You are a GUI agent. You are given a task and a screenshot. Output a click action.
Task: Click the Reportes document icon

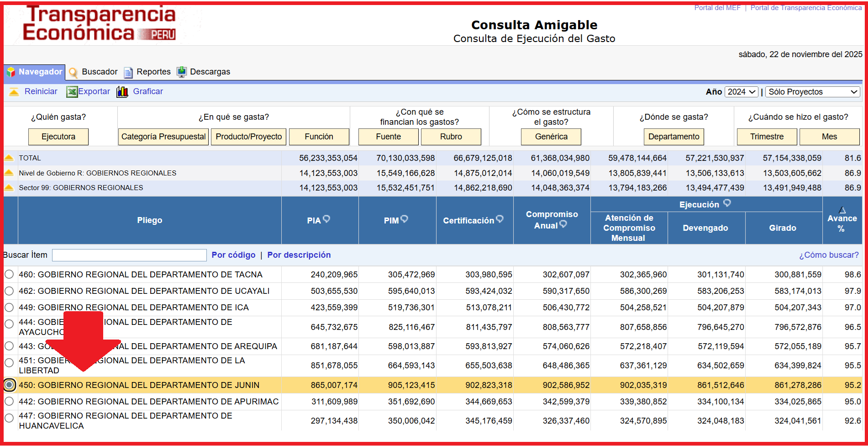tap(128, 72)
